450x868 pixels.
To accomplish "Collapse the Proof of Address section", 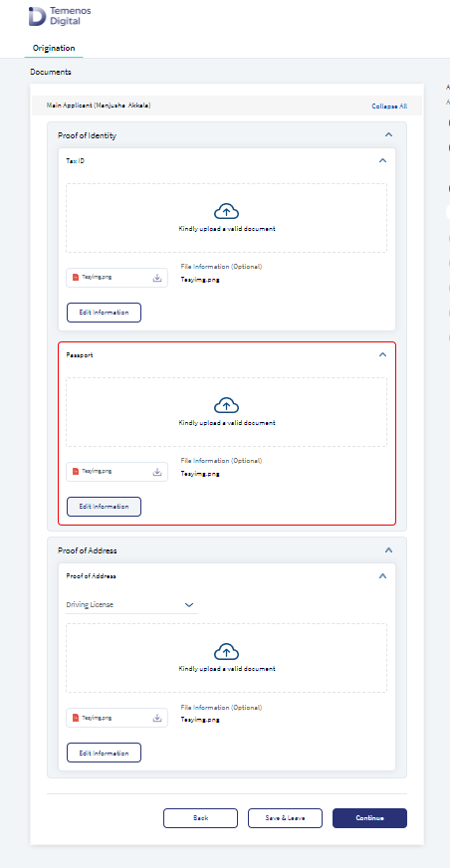I will coord(388,550).
